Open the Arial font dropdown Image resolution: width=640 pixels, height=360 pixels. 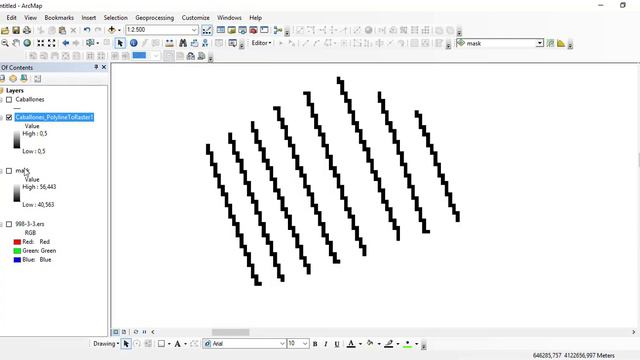(282, 344)
